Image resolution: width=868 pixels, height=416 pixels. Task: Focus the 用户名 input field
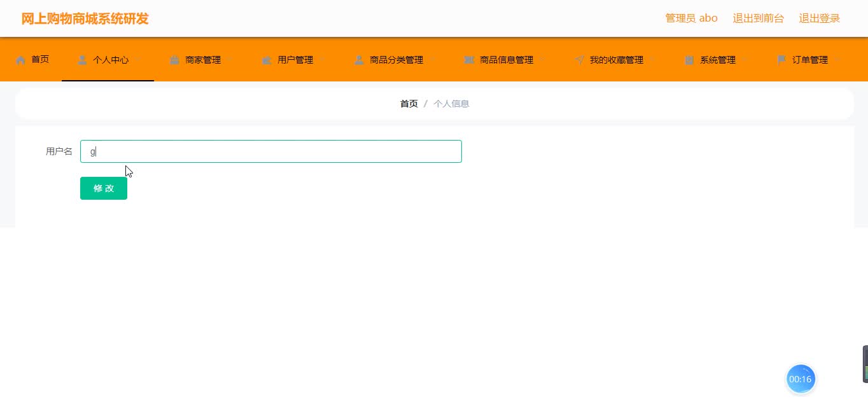271,151
